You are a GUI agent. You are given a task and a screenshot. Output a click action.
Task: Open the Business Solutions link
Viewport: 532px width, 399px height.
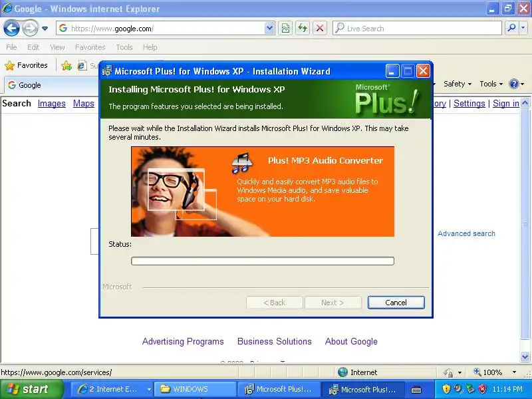point(275,341)
